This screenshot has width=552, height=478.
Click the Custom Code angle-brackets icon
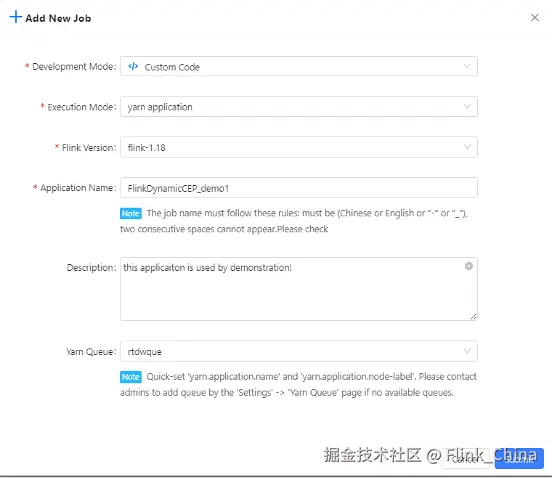click(133, 66)
